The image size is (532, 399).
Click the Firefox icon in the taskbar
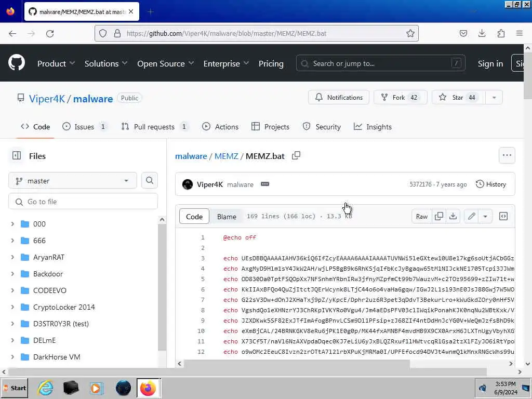[148, 388]
